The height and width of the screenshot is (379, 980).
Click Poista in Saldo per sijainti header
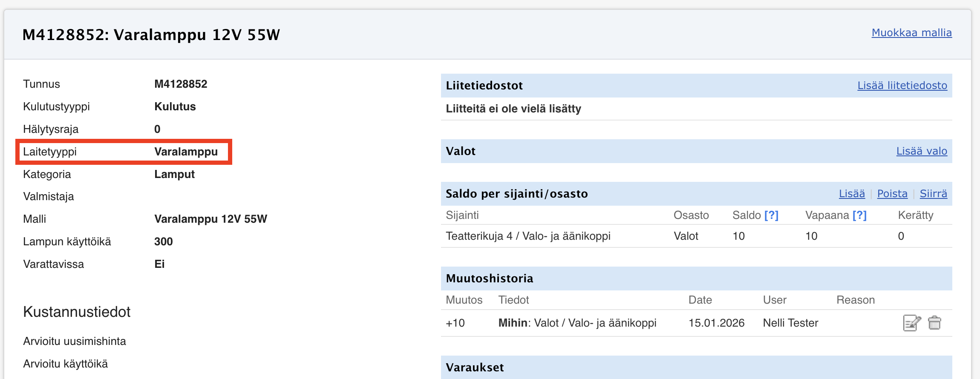[892, 194]
